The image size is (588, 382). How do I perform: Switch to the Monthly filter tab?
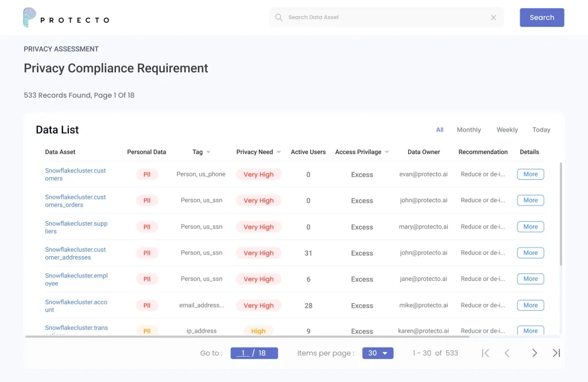click(x=469, y=130)
